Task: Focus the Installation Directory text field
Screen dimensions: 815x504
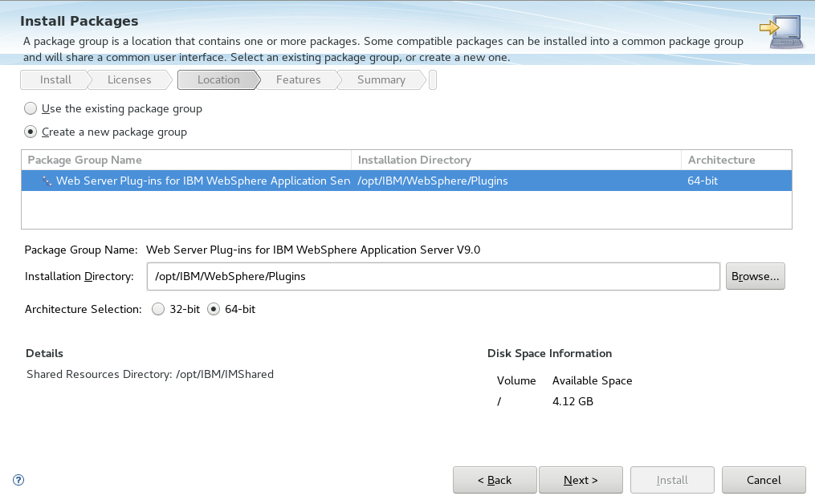Action: (434, 276)
